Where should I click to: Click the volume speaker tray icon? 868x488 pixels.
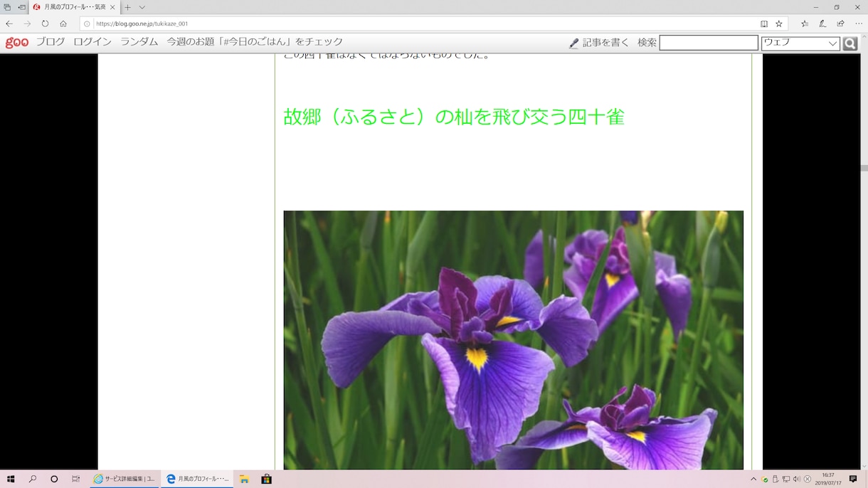tap(797, 479)
